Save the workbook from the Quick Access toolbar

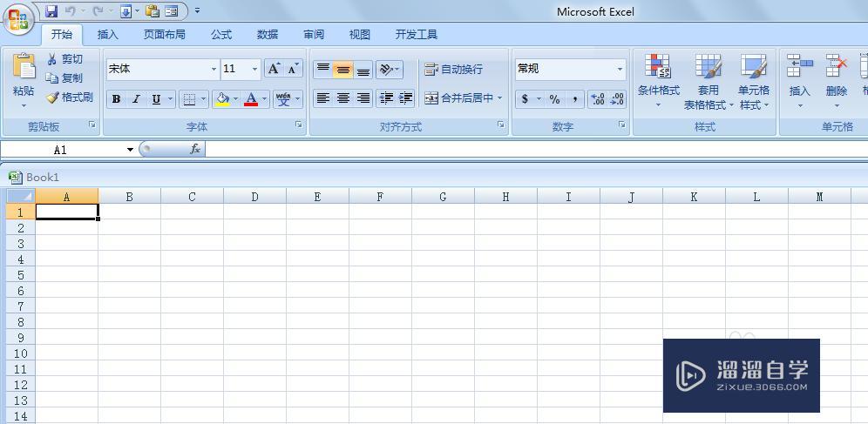(x=51, y=10)
